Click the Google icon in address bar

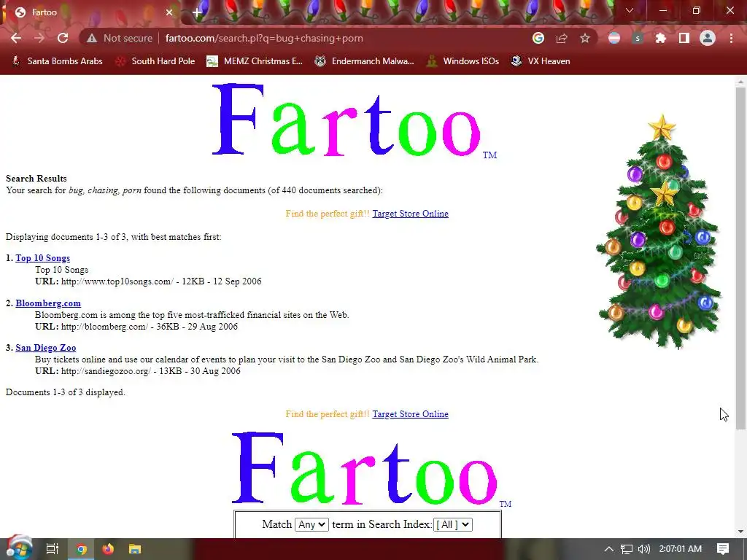tap(538, 38)
